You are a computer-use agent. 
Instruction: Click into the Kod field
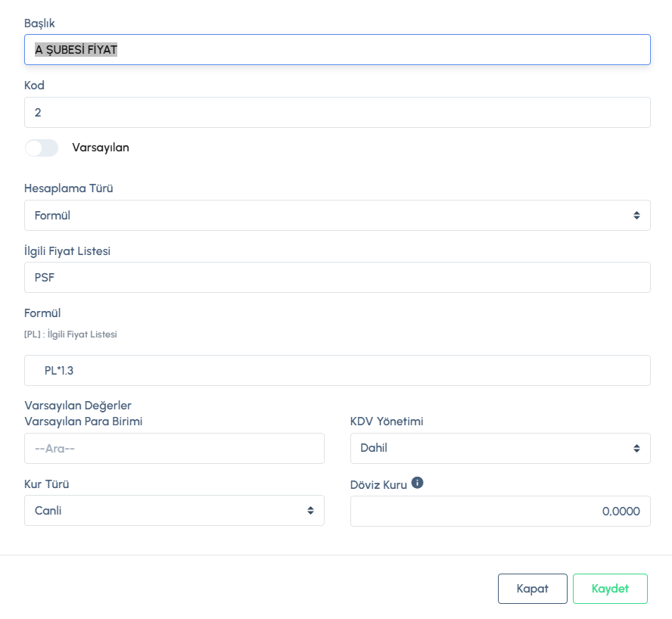coord(337,113)
